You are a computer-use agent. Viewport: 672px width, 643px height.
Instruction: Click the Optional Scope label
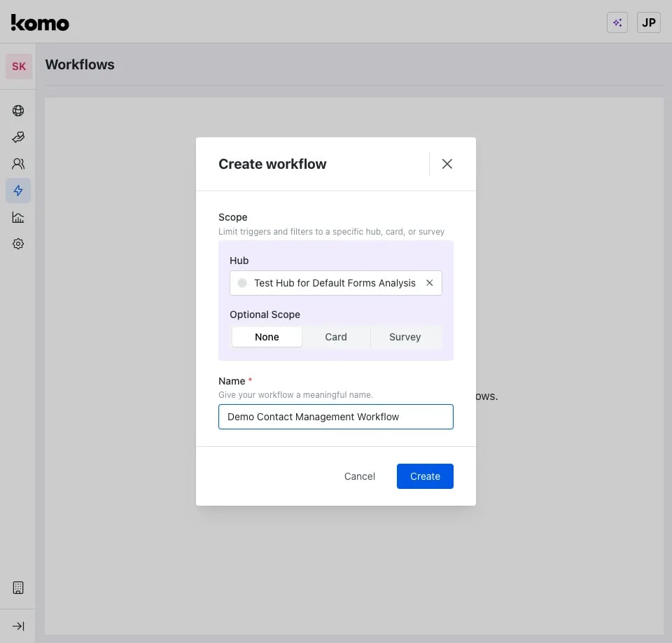click(265, 314)
